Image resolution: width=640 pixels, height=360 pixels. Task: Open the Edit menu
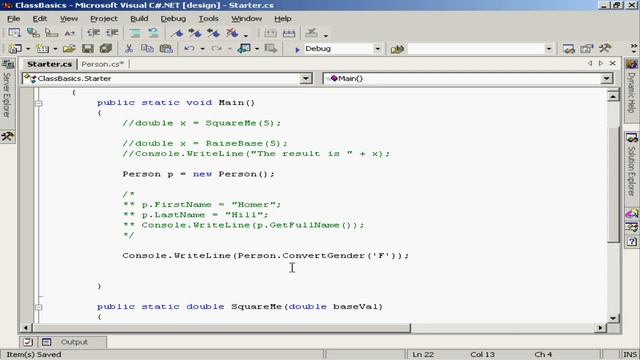(40, 18)
